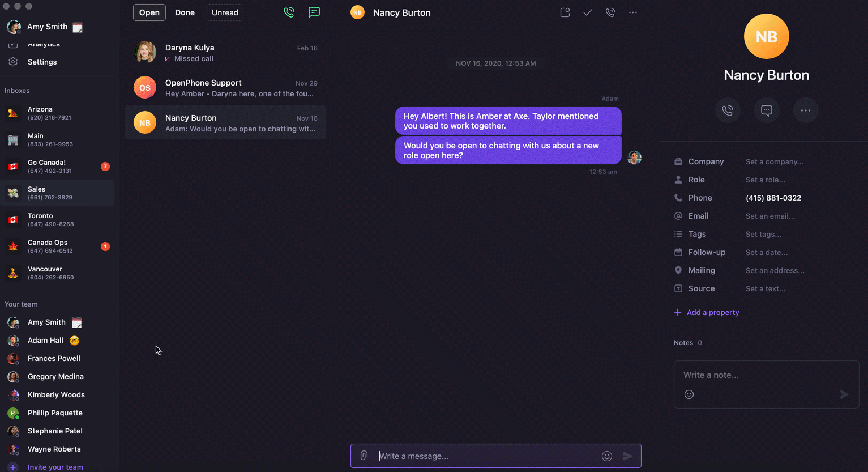Open the ellipsis menu under Nancy Burton's profile

click(805, 110)
